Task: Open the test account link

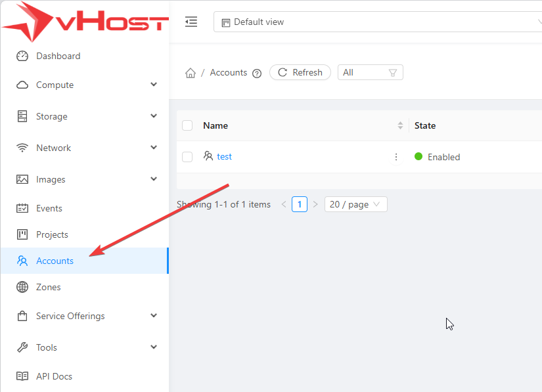Action: [x=224, y=157]
